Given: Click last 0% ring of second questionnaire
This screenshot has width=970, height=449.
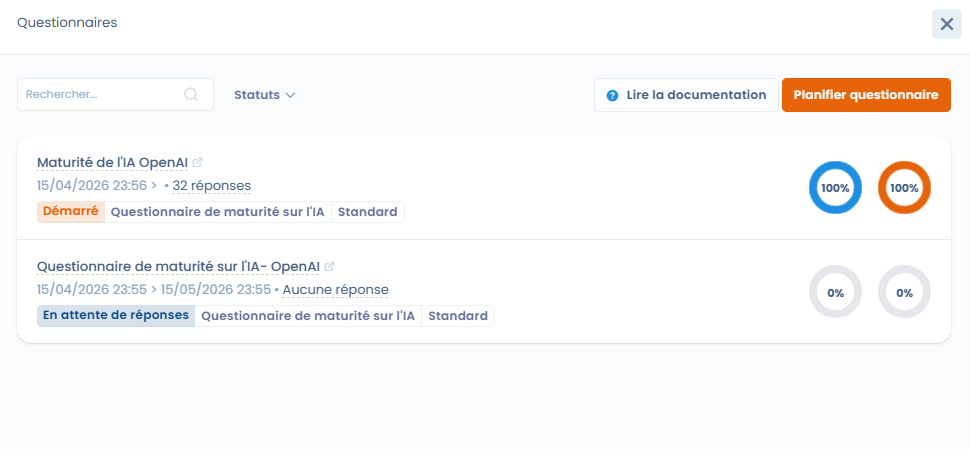Looking at the screenshot, I should coord(904,293).
